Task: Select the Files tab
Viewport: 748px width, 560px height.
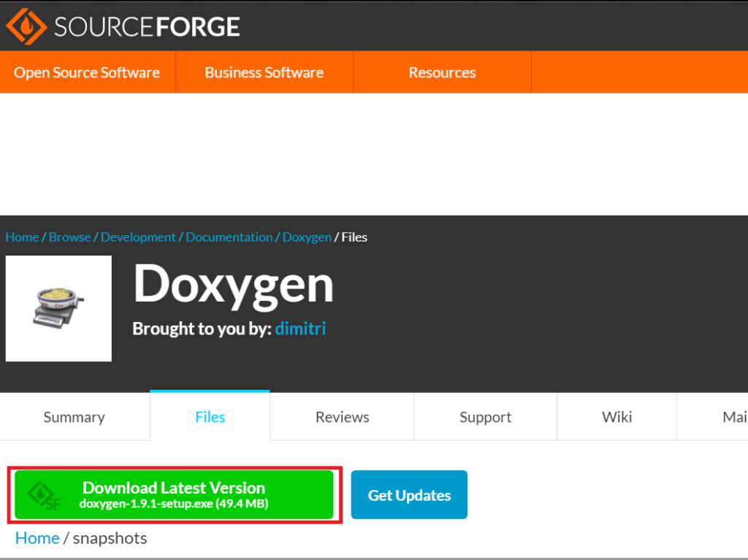Action: pos(210,417)
